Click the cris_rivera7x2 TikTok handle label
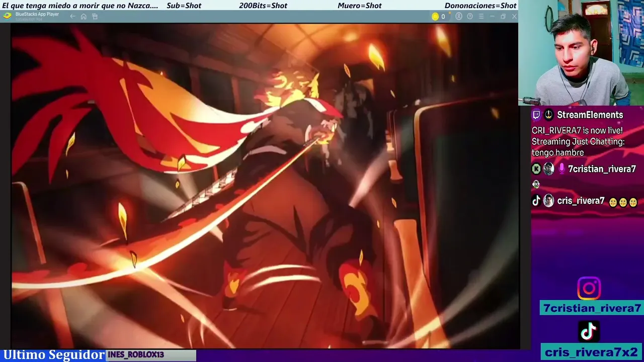Viewport: 644px width, 362px height. click(592, 352)
